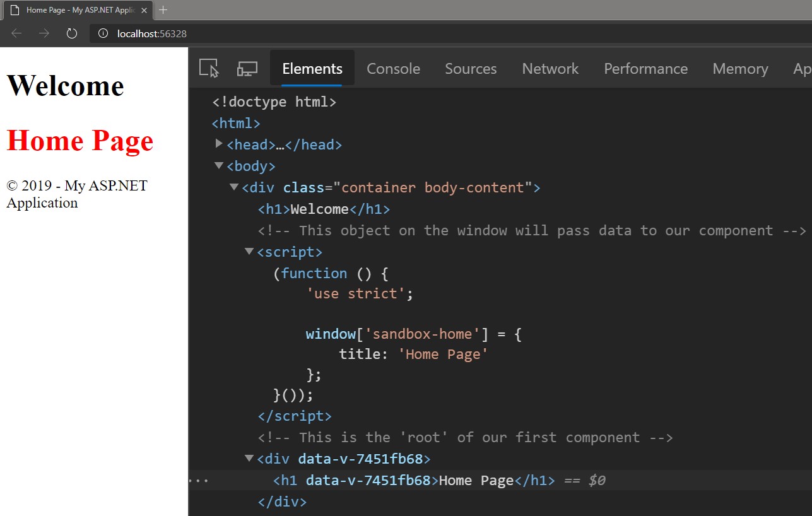Open the Network tab
Viewport: 812px width, 516px height.
point(550,68)
